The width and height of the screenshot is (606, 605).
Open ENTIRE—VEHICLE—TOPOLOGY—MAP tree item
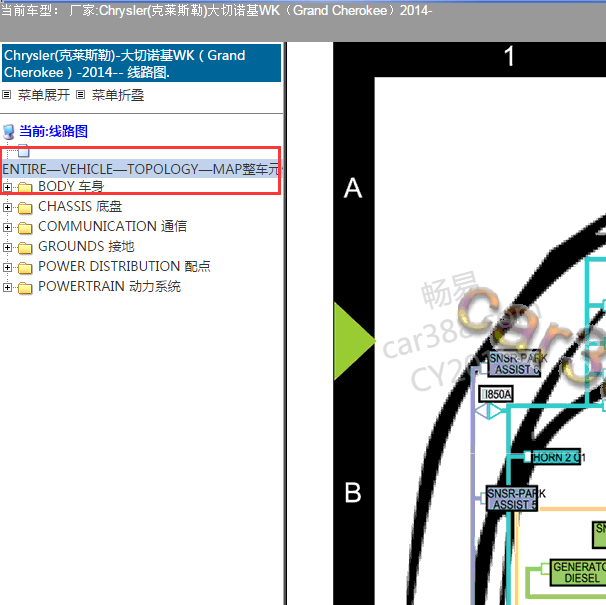tap(141, 169)
